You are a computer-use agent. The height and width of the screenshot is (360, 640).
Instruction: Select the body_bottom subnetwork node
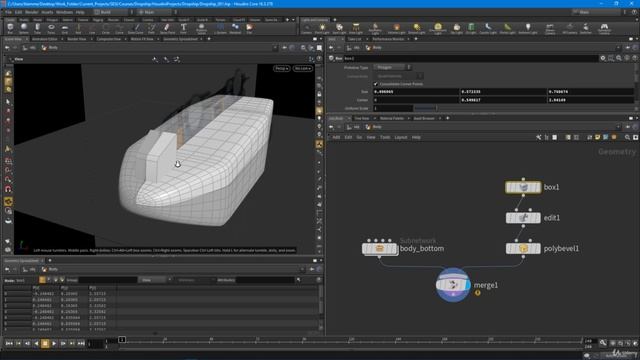380,249
